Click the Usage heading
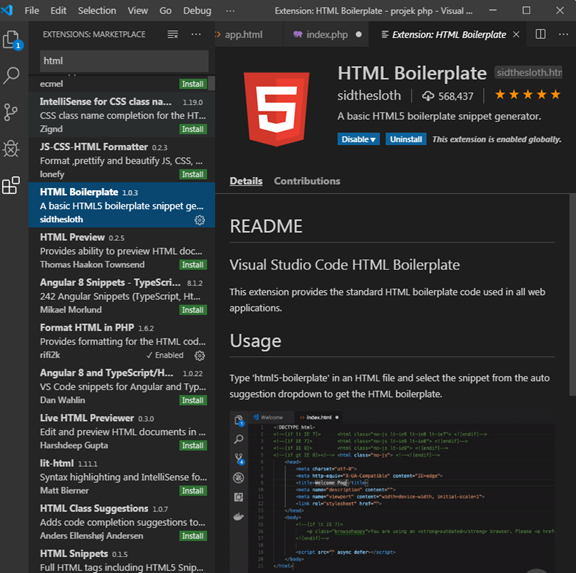Image resolution: width=576 pixels, height=573 pixels. [255, 341]
